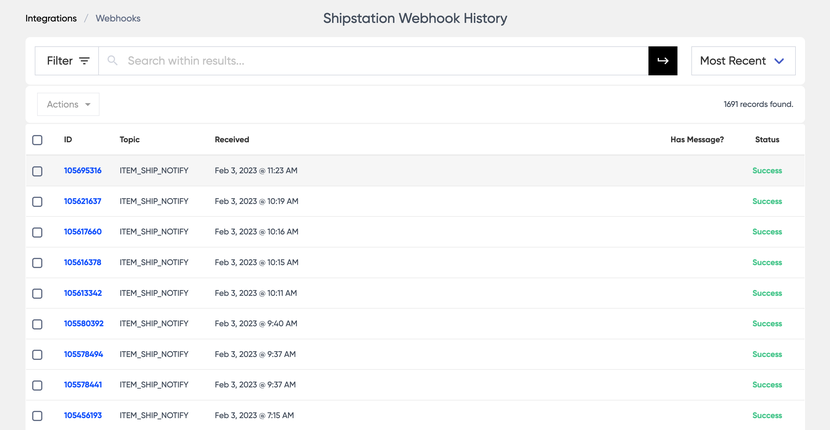
Task: Click Feb 3, 2023 @ 7:15 AM timestamp
Action: 254,415
